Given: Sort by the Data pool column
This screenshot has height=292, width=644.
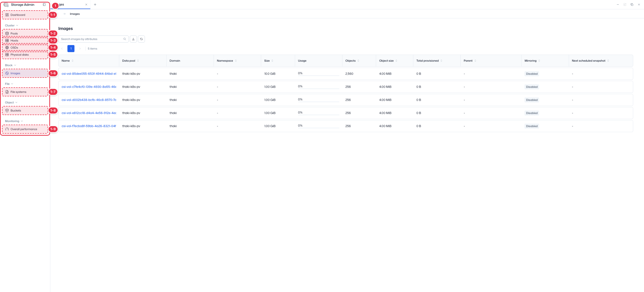Looking at the screenshot, I should coord(138,61).
